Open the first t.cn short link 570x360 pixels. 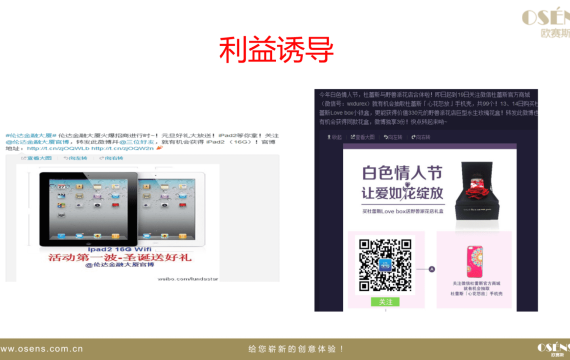pyautogui.click(x=58, y=148)
